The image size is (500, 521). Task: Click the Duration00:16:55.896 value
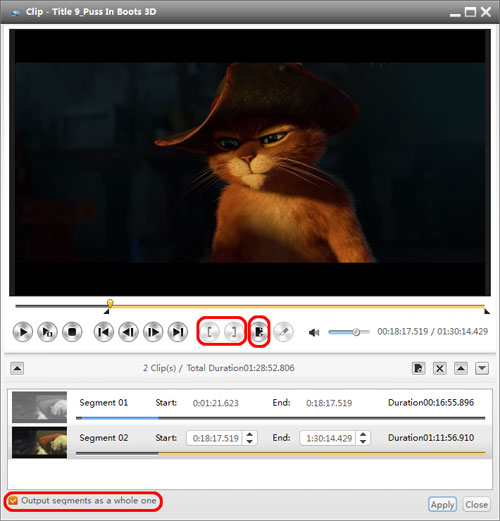(431, 403)
